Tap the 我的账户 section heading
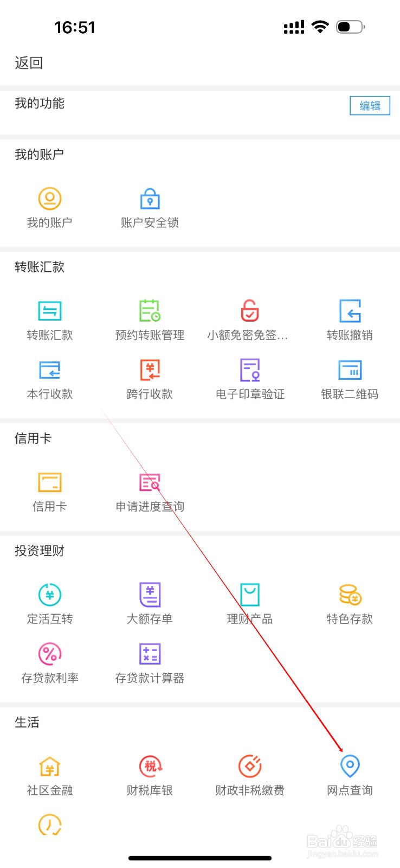400x868 pixels. tap(40, 155)
